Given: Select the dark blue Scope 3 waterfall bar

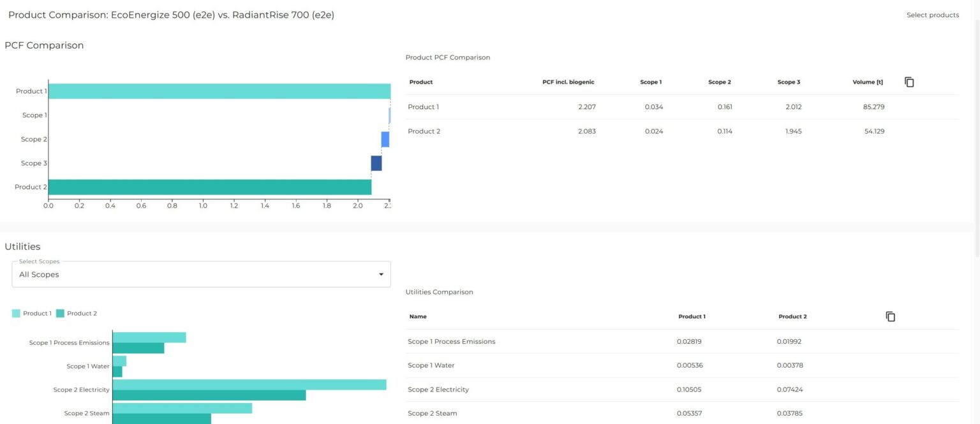Looking at the screenshot, I should pyautogui.click(x=376, y=163).
